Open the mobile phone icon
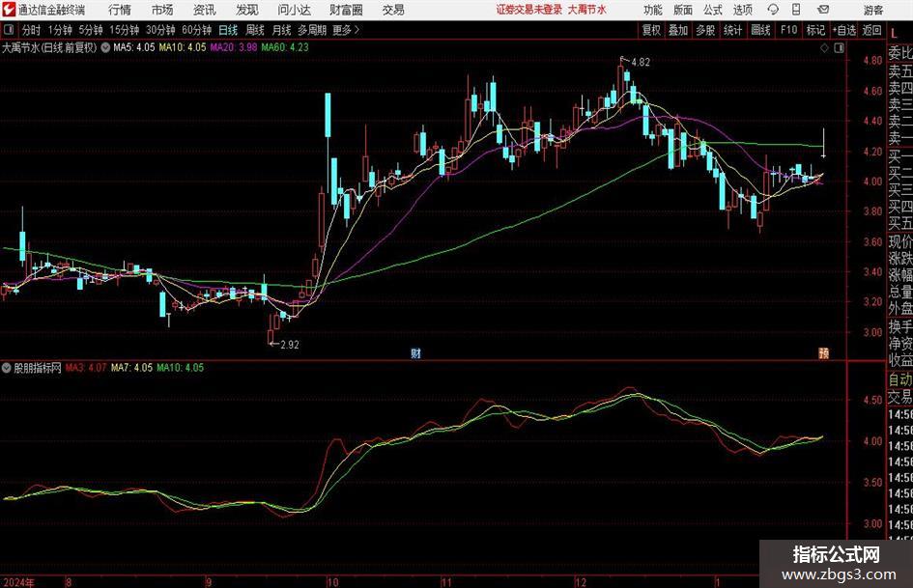 pyautogui.click(x=796, y=10)
